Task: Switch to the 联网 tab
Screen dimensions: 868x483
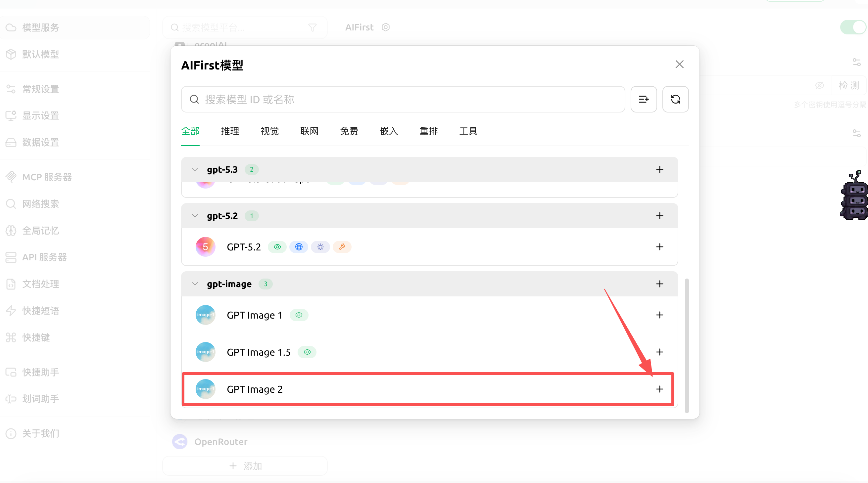Action: [x=310, y=131]
